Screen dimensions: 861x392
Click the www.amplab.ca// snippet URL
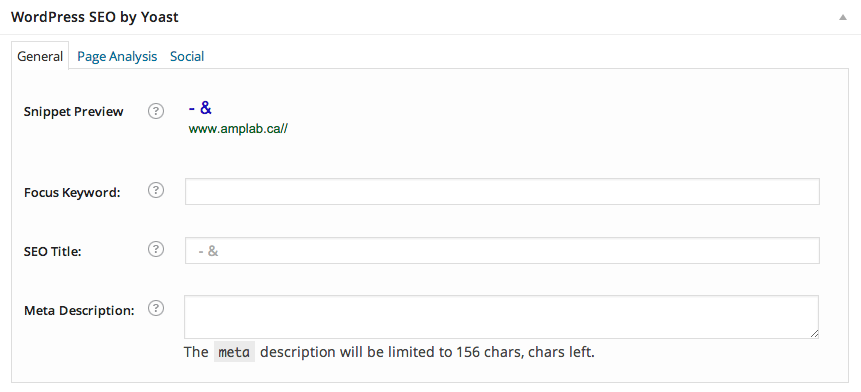pos(238,129)
